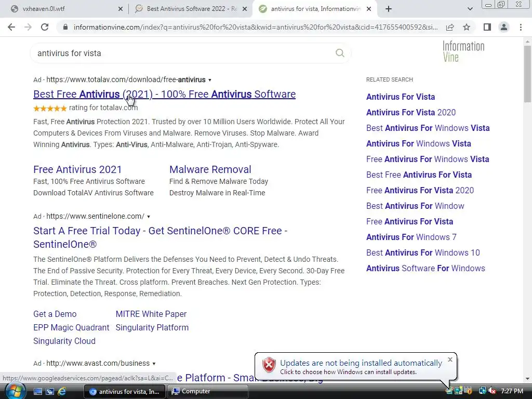Screen dimensions: 532x399
Task: Click the network tray icon
Action: pos(482,391)
